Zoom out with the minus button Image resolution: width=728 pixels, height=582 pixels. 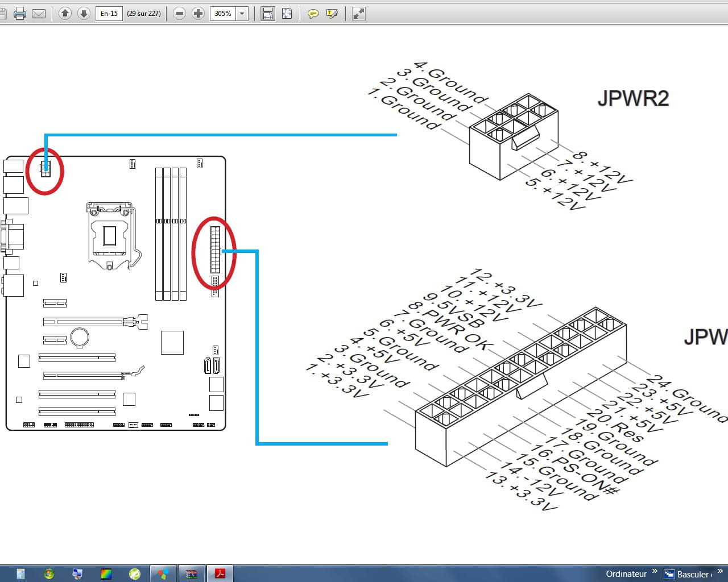[179, 13]
